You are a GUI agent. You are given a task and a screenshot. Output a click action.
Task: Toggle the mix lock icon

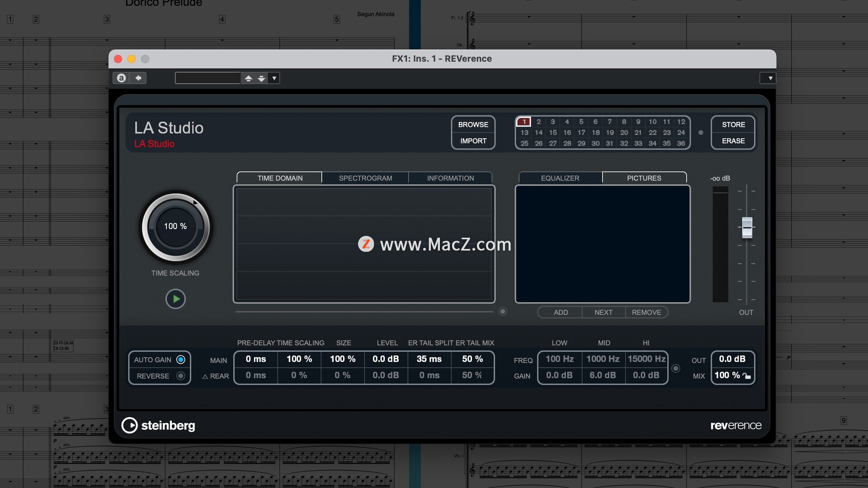click(x=746, y=376)
